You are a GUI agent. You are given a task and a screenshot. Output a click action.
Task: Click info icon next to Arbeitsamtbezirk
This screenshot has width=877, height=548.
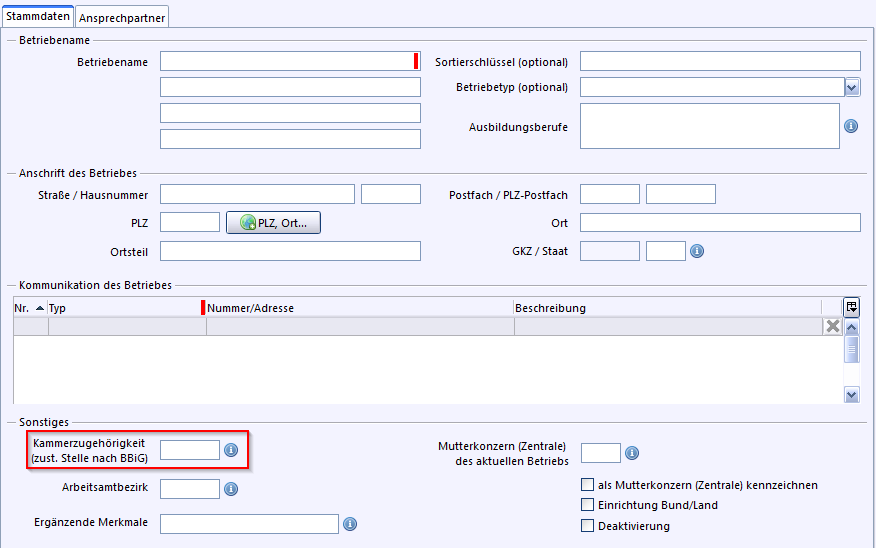[230, 489]
